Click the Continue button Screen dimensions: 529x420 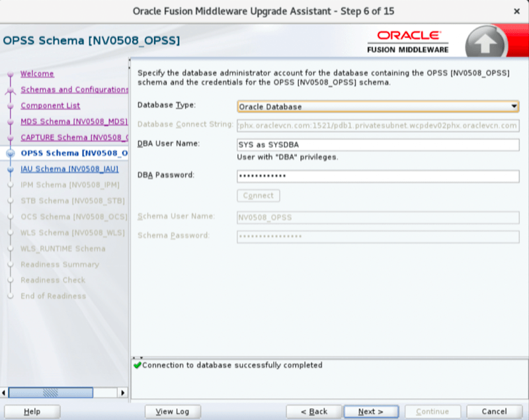click(432, 411)
